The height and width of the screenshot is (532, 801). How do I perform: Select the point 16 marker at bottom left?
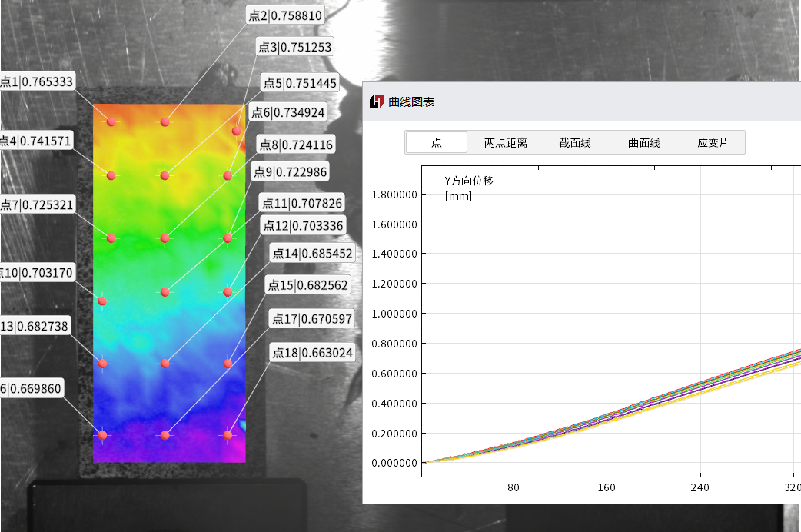[x=102, y=435]
